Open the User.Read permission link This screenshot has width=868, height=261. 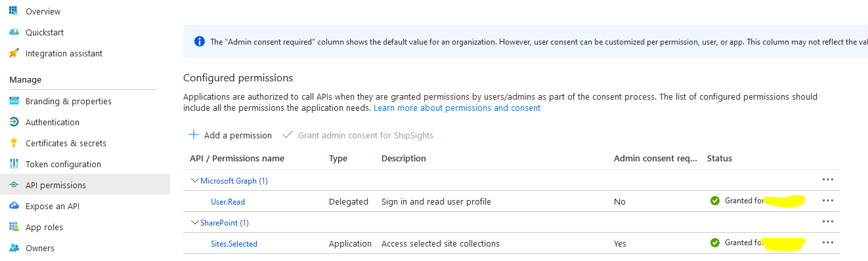pyautogui.click(x=228, y=201)
